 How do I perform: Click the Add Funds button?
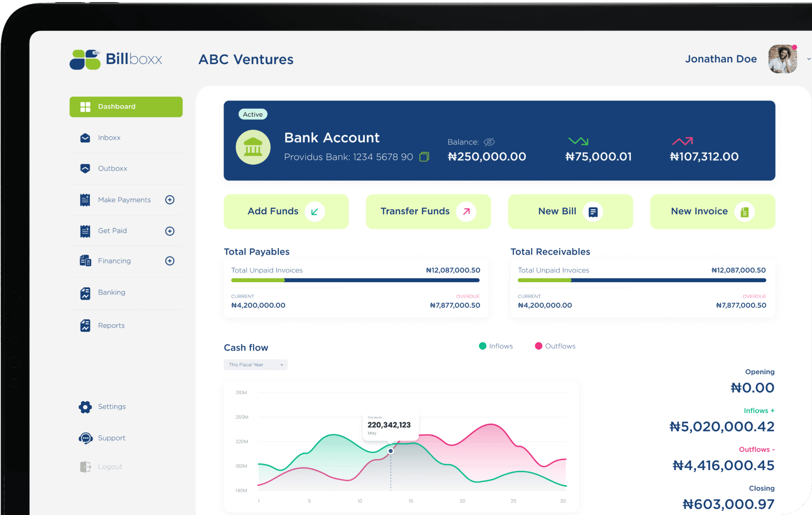(x=286, y=211)
